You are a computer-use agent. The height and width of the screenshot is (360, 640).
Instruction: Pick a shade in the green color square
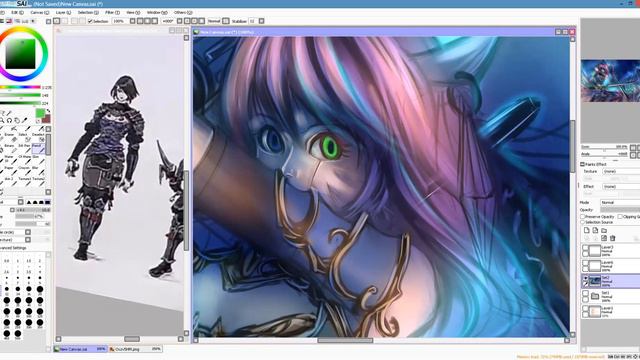tap(20, 53)
